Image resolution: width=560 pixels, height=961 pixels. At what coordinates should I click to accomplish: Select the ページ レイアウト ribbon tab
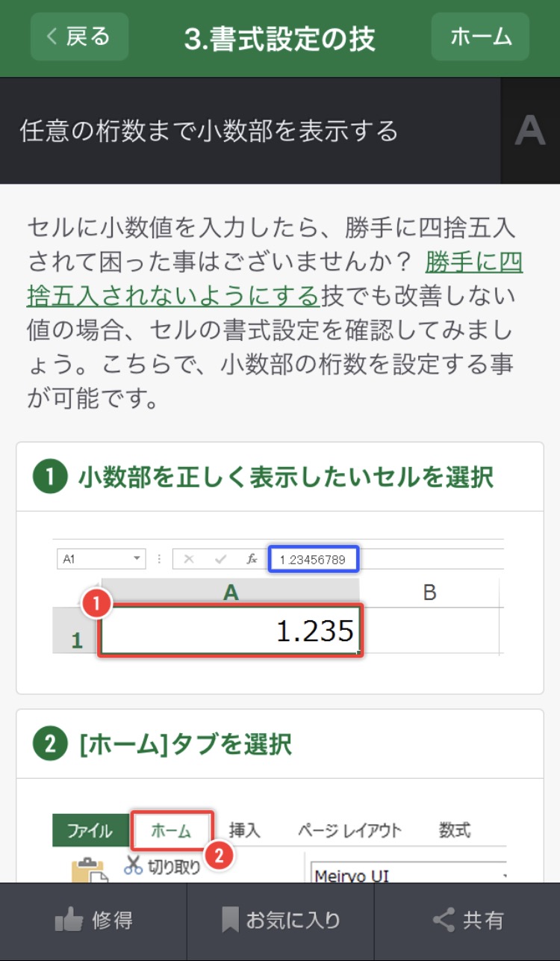[x=349, y=830]
